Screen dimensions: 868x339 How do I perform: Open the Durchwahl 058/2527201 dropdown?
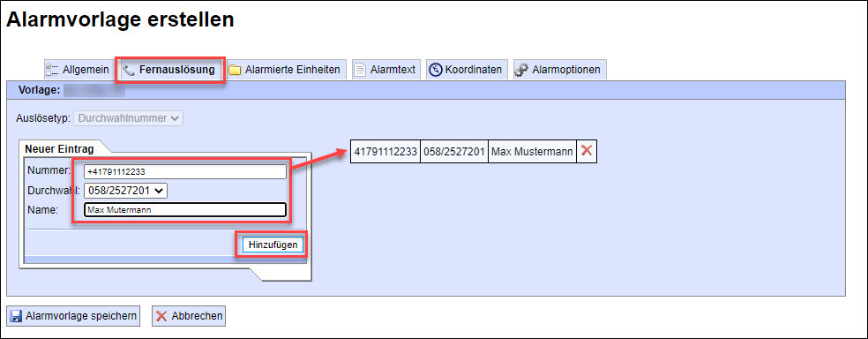[125, 190]
